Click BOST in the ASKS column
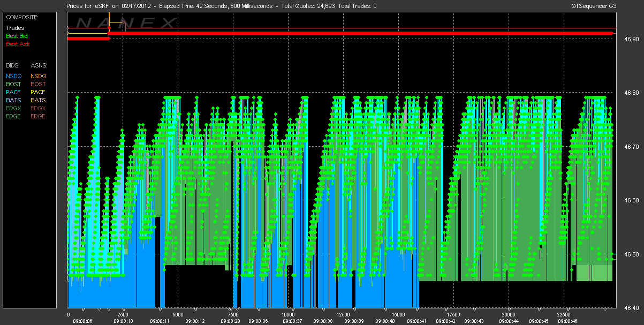The width and height of the screenshot is (644, 325). click(38, 84)
